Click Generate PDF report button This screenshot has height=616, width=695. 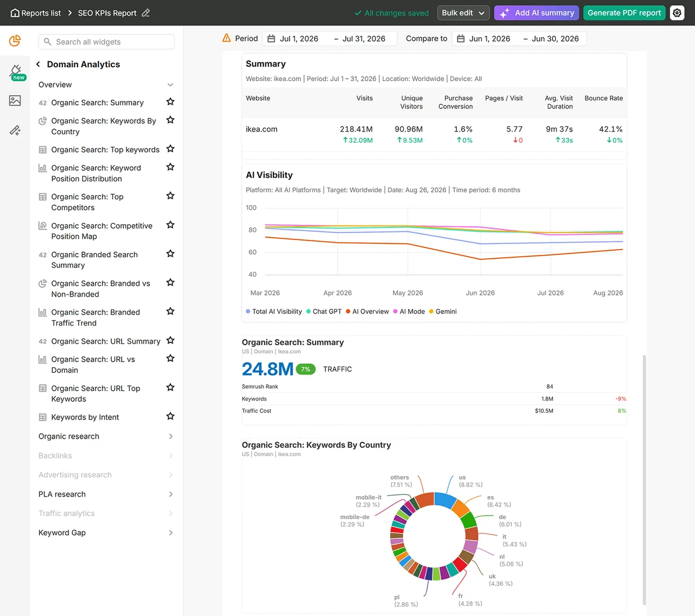click(x=624, y=13)
